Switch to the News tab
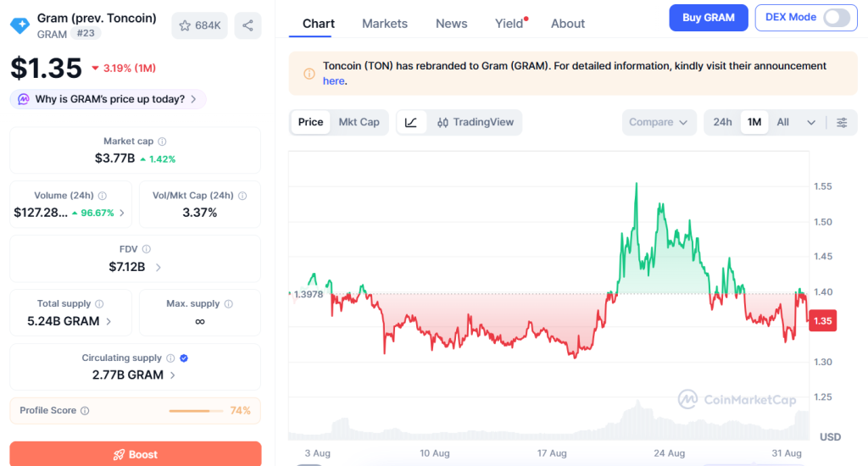This screenshot has width=868, height=466. [451, 24]
